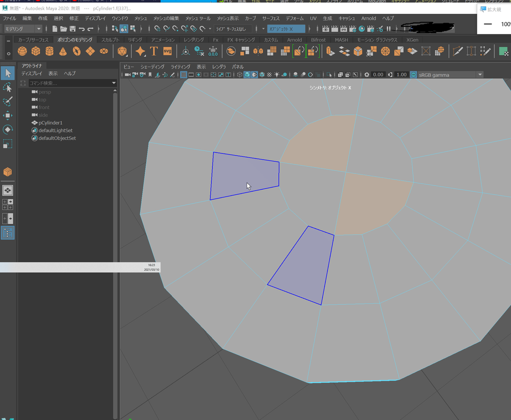
Task: Create a polygon sphere from the shelf
Action: (x=23, y=51)
